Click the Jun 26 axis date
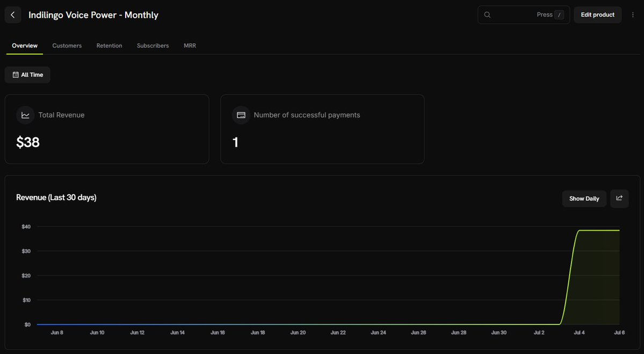The height and width of the screenshot is (354, 644). 418,333
